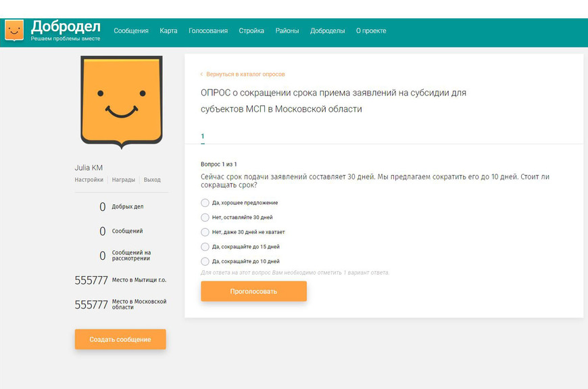
Task: Choose 'Нет, даже 30 дней не хватает'
Action: [205, 232]
